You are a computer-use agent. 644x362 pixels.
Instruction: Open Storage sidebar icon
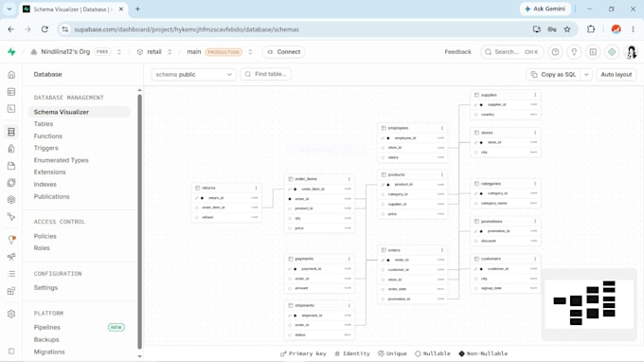pyautogui.click(x=11, y=166)
